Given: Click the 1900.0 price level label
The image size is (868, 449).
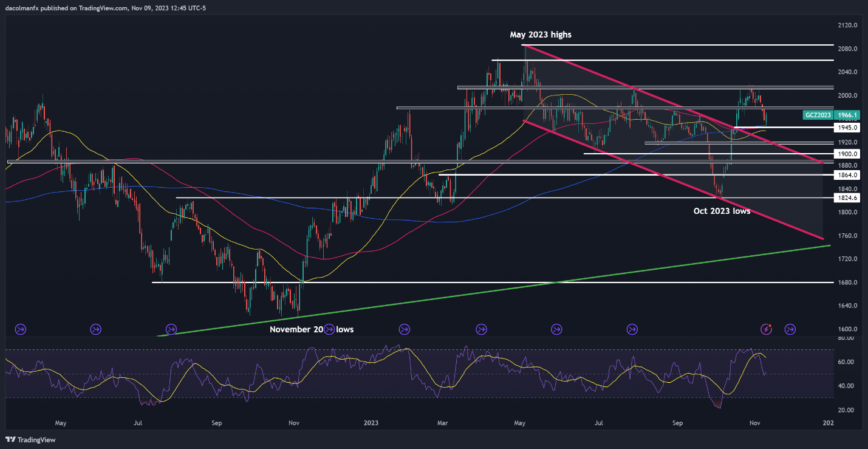Looking at the screenshot, I should pos(847,154).
